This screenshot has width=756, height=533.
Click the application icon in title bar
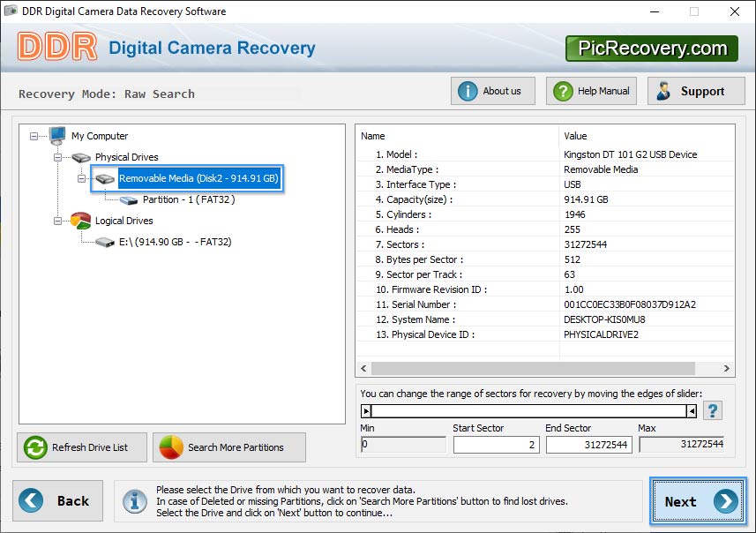[11, 11]
